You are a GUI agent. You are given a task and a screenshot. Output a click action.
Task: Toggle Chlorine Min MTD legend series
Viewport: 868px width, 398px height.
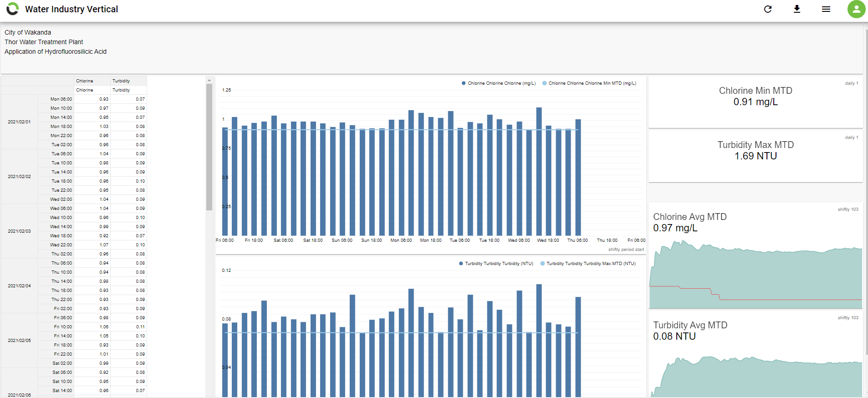click(589, 83)
